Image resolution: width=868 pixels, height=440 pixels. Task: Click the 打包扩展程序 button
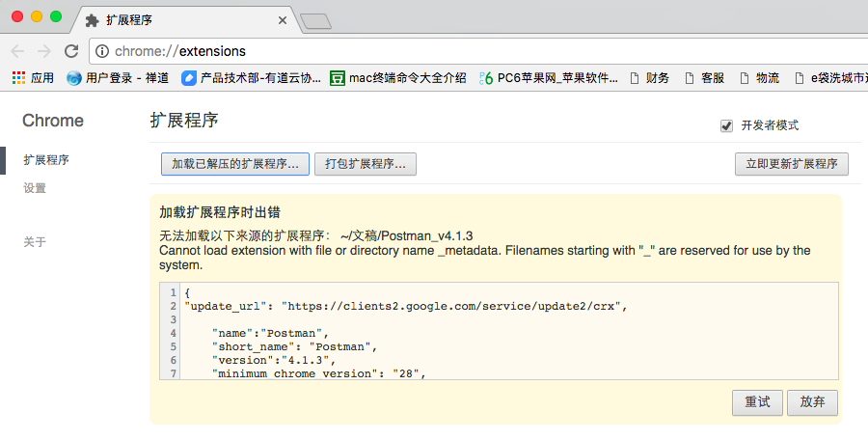tap(365, 164)
